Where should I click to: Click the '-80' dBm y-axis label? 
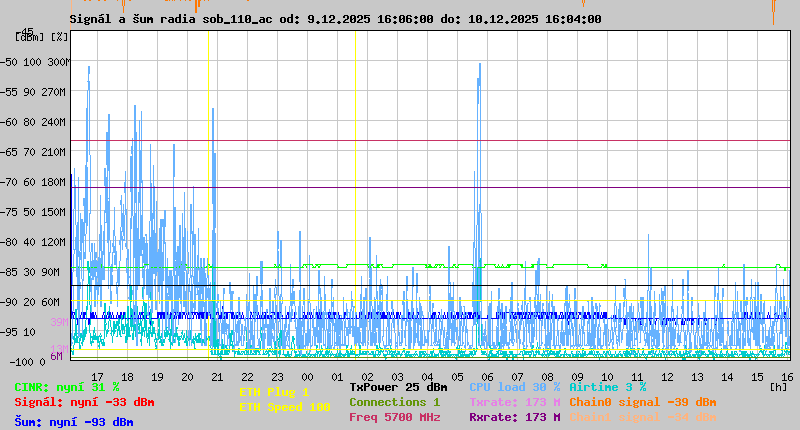point(9,242)
